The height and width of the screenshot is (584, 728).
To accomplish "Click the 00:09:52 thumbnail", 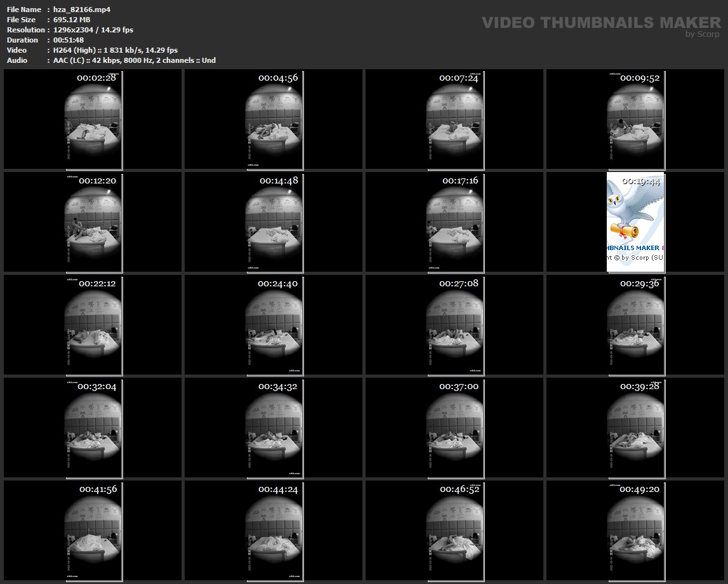I will click(x=635, y=119).
